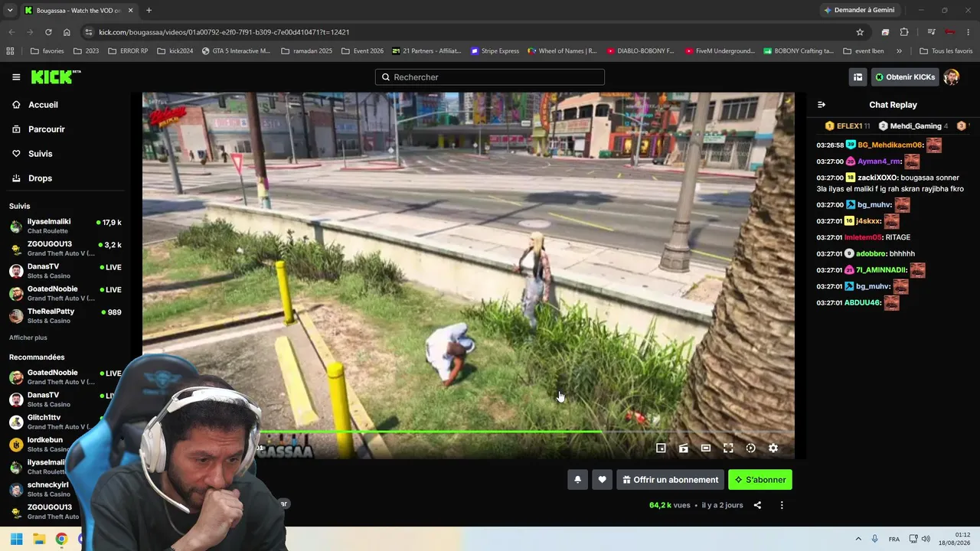Open the GTA 5 Interactive Map bookmark

[x=236, y=51]
